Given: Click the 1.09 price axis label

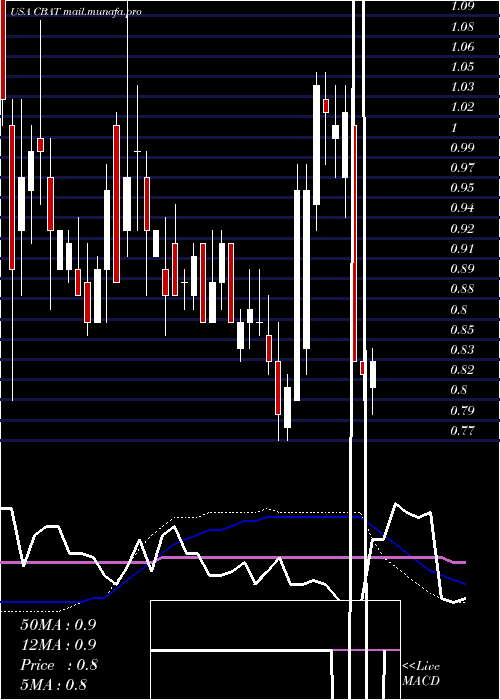Looking at the screenshot, I should pyautogui.click(x=462, y=7).
